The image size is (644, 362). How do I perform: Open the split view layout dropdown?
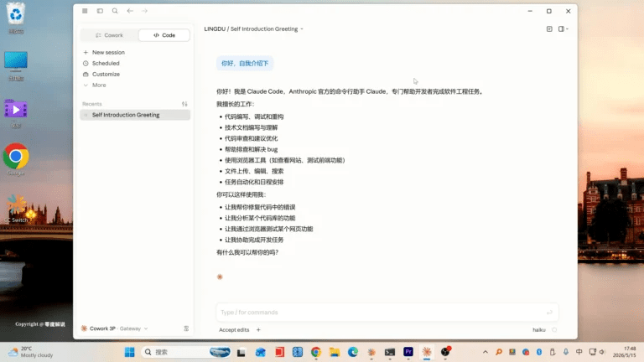pos(563,29)
